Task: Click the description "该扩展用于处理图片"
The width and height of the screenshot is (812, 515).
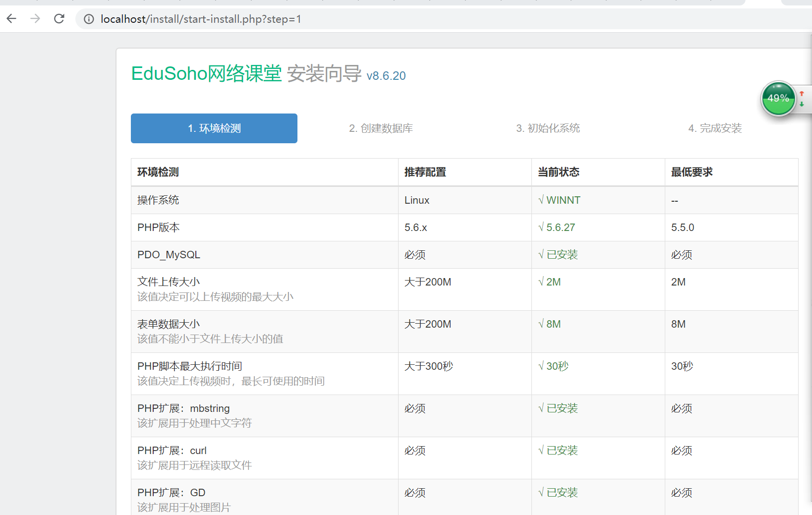Action: pyautogui.click(x=184, y=508)
